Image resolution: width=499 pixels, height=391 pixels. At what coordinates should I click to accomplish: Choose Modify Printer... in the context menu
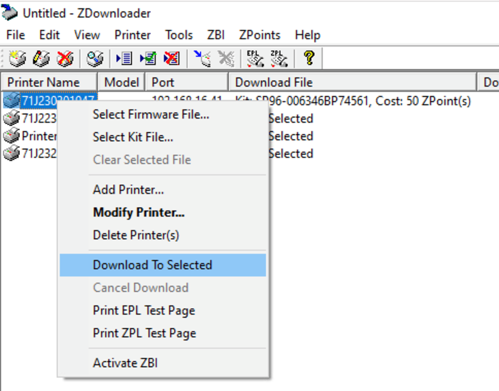(x=163, y=212)
